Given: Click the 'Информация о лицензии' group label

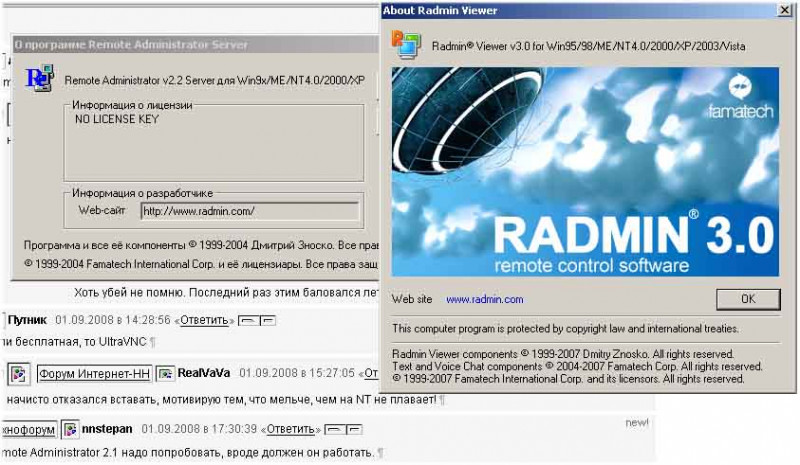Looking at the screenshot, I should [132, 105].
